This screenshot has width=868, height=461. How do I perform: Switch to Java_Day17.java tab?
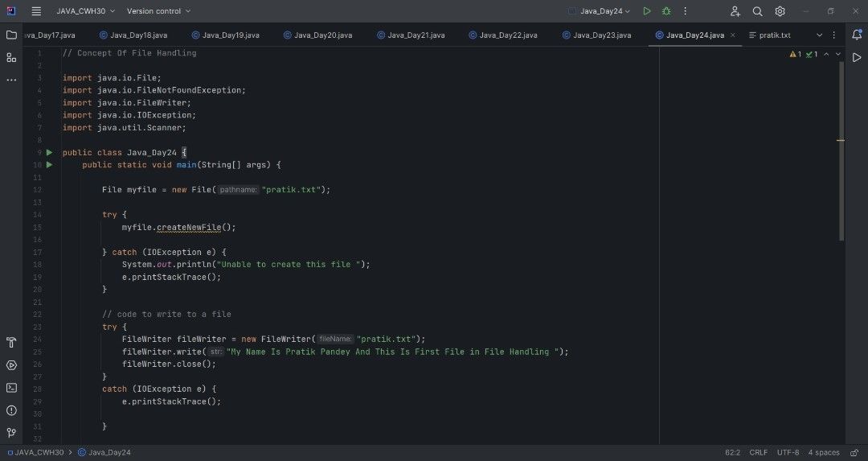(50, 35)
